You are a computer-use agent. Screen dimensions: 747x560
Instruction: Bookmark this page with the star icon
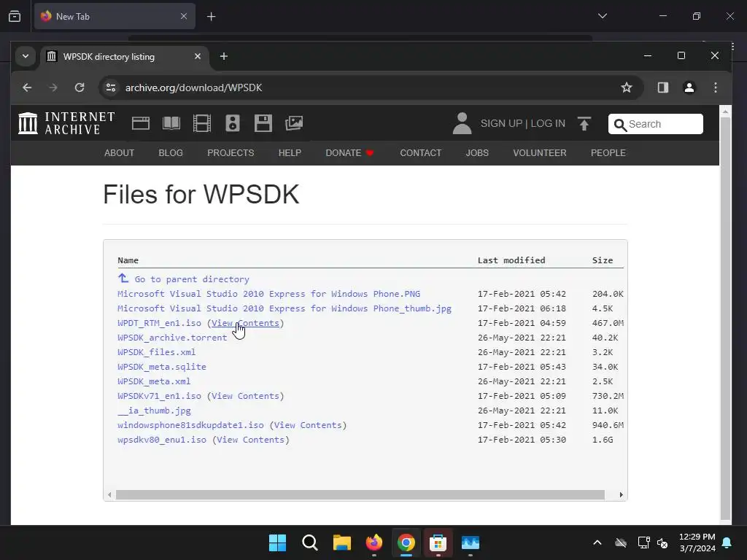click(x=627, y=87)
